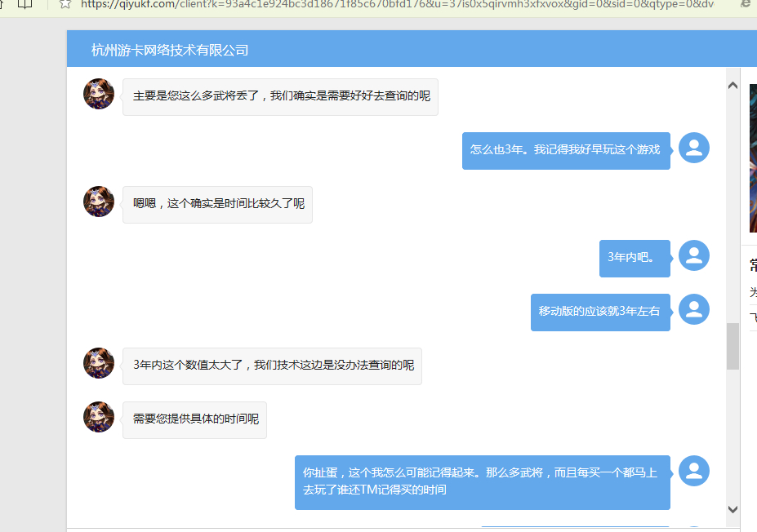Click agent avatar beside 3年内这个数值太大了 message
This screenshot has width=757, height=532.
(x=99, y=363)
